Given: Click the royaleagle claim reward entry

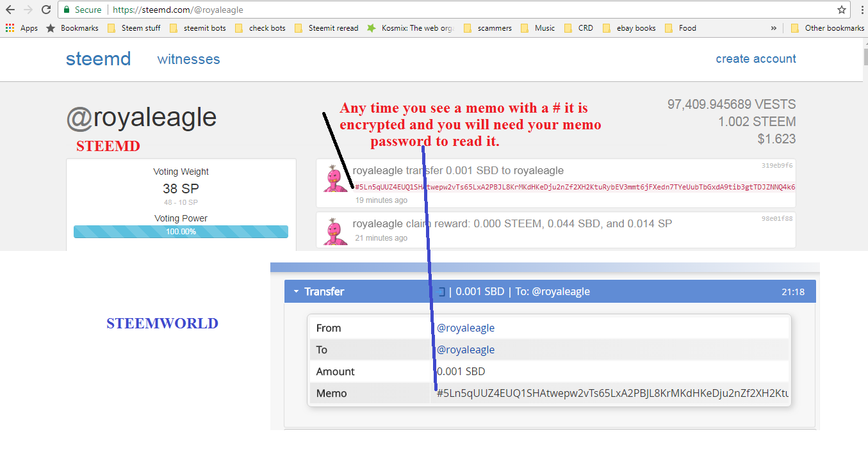Looking at the screenshot, I should pyautogui.click(x=512, y=224).
